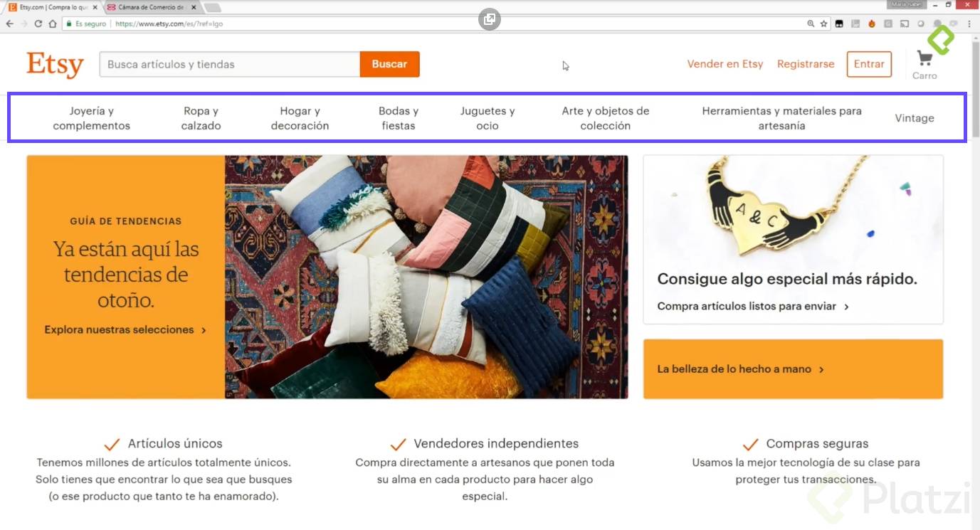Viewport: 980px width, 530px height.
Task: Click the Artículos únicos heading
Action: pos(175,443)
